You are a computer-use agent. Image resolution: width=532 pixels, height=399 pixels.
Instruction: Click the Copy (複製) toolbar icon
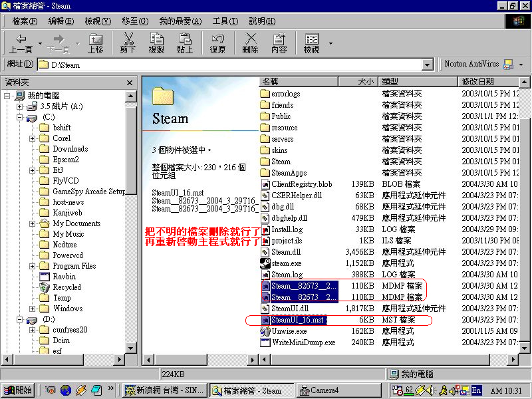pos(157,39)
